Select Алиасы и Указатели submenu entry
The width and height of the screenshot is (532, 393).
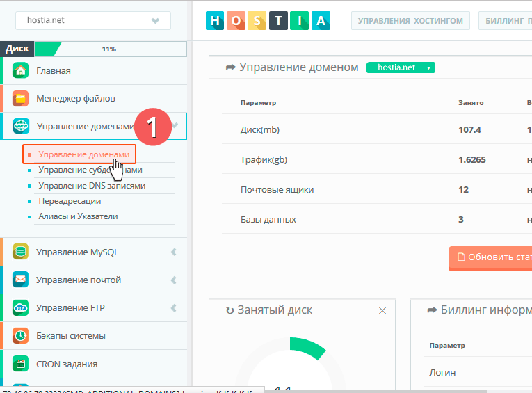tap(78, 216)
